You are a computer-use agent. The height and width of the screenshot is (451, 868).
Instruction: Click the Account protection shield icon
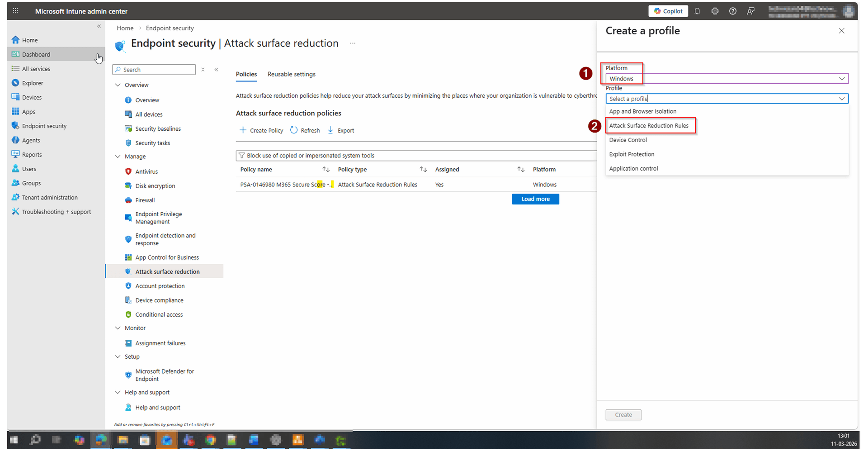click(128, 286)
